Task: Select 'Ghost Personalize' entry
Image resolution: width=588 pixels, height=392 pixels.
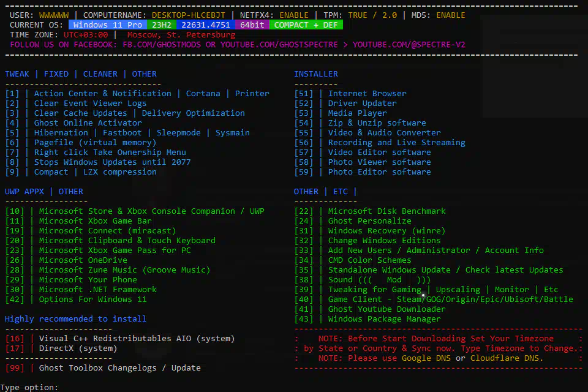Action: (353, 221)
